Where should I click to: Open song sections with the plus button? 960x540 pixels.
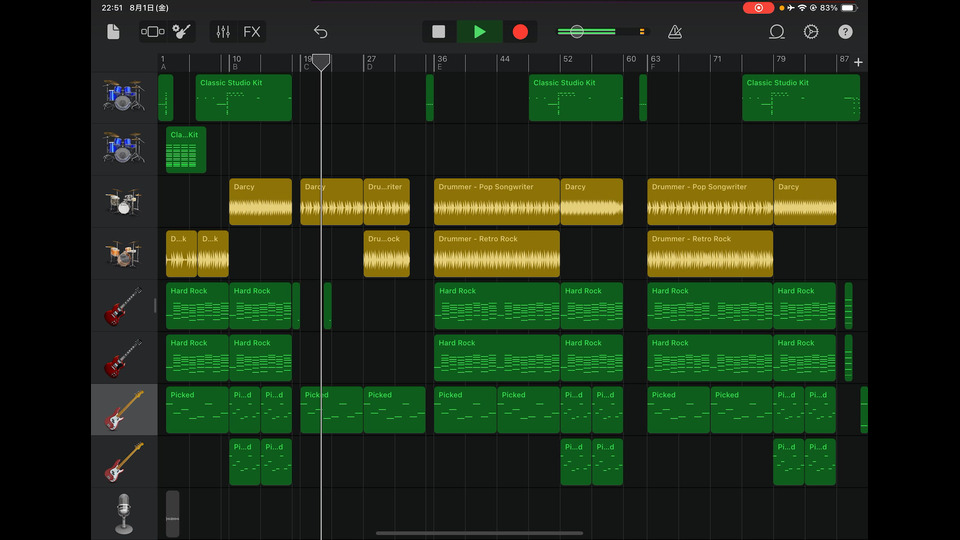858,63
